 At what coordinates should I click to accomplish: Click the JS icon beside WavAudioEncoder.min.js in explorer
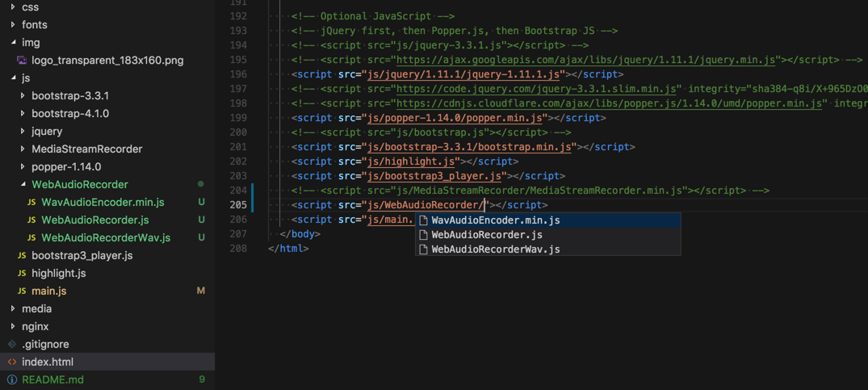(31, 203)
